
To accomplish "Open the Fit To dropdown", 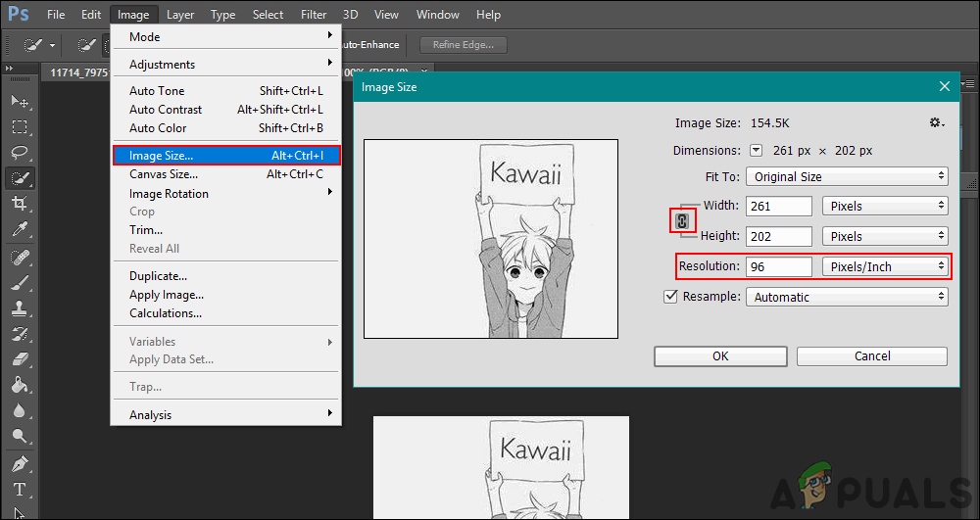I will tap(847, 177).
